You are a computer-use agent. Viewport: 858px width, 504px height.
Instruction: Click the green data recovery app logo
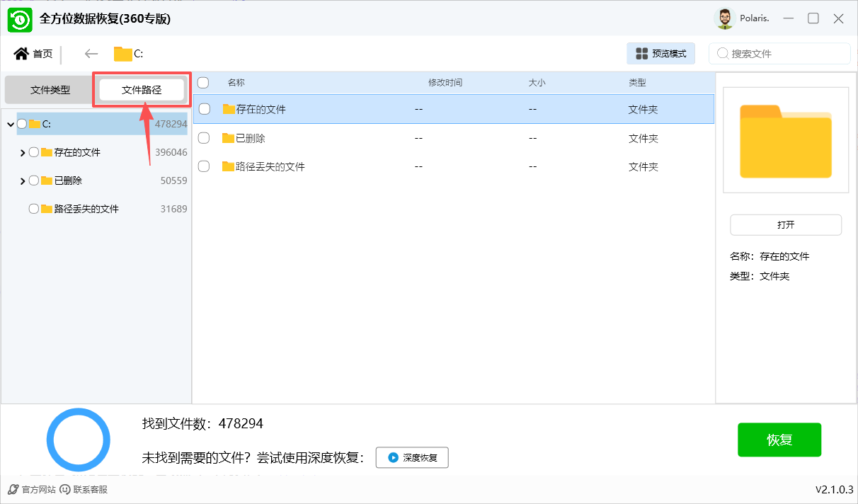pos(21,20)
